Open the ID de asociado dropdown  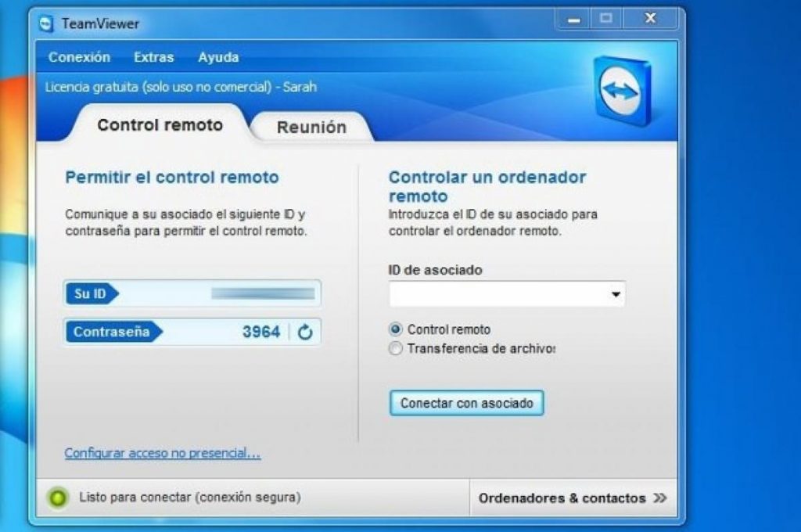pyautogui.click(x=617, y=293)
